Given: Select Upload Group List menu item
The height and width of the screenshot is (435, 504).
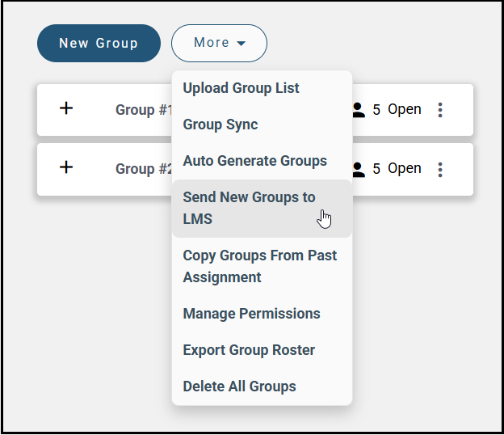Looking at the screenshot, I should (262, 88).
